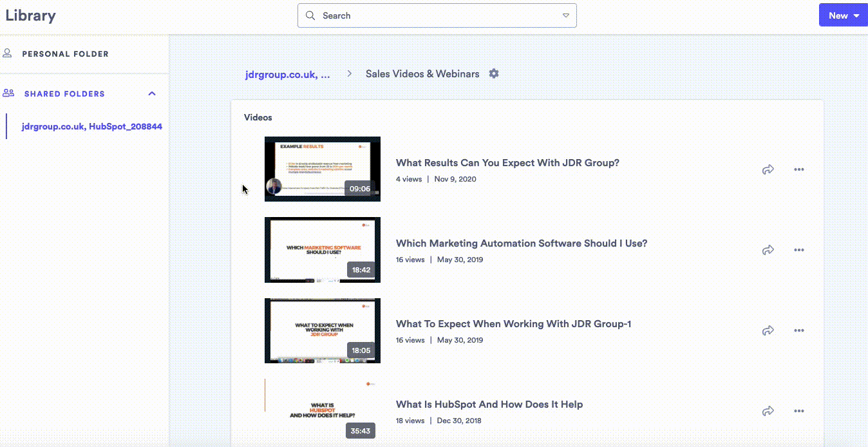Open video titled What Results Can You Expect With JDR Group?

pos(507,163)
